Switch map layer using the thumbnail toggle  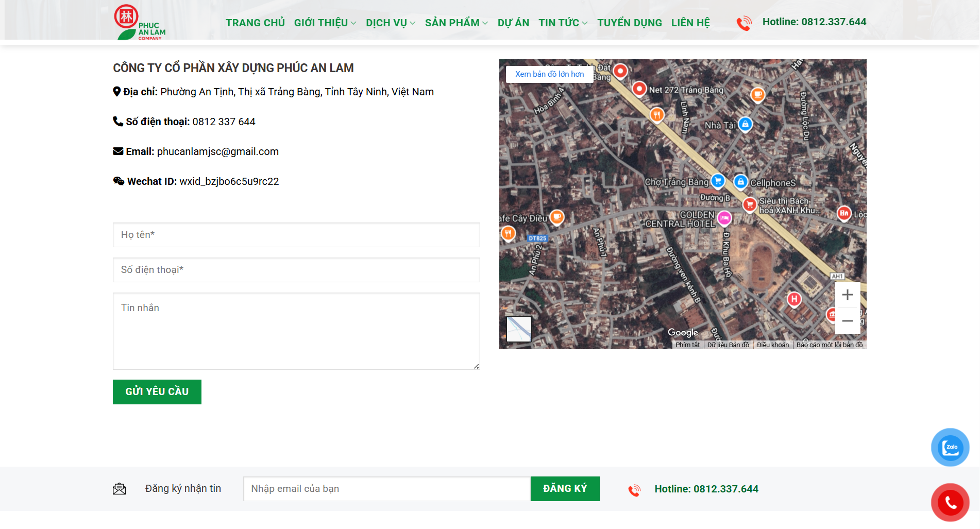click(x=519, y=329)
